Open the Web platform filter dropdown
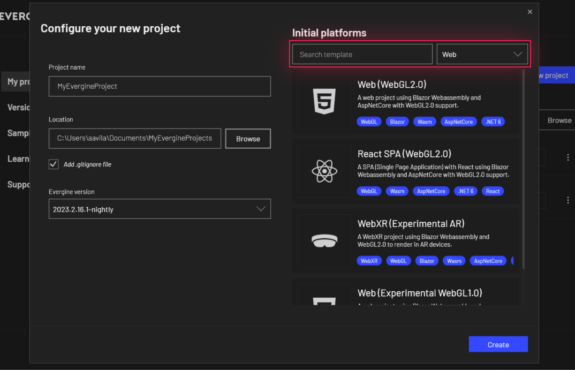 pos(482,54)
